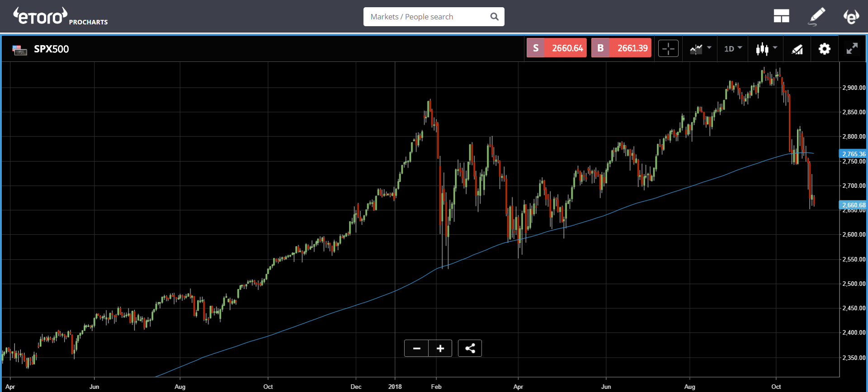Click the eToro ProCharts logo
868x392 pixels.
60,16
